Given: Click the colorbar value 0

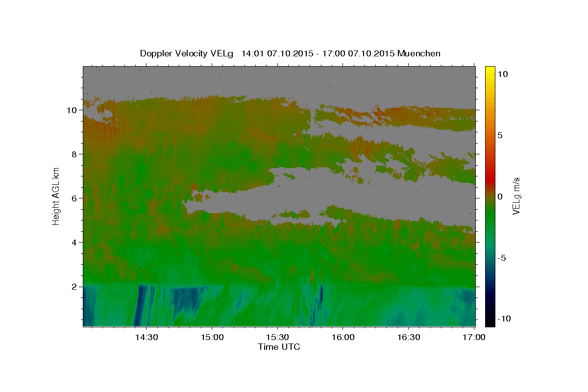Looking at the screenshot, I should point(500,196).
